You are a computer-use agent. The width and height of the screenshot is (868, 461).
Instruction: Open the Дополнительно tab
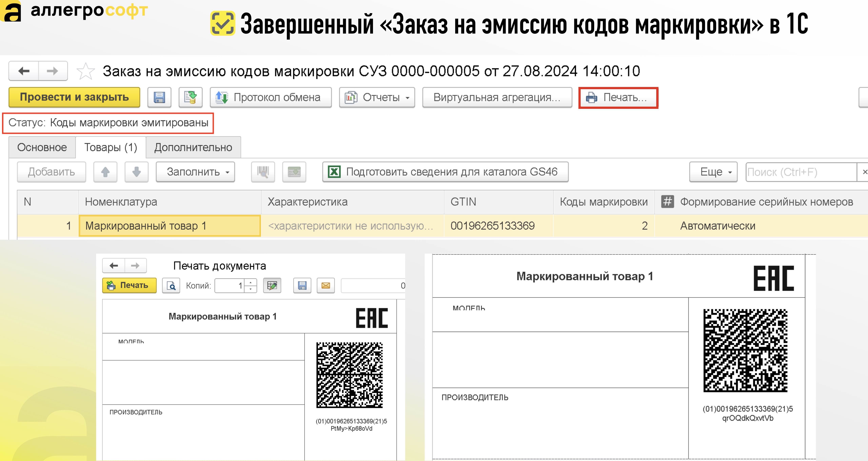(x=193, y=147)
